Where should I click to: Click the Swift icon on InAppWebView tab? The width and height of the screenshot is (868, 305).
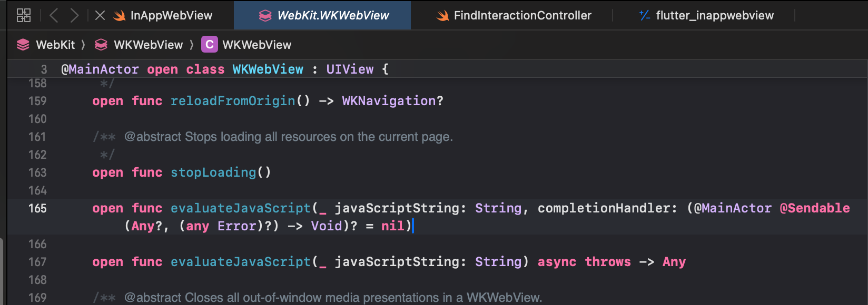pos(120,16)
